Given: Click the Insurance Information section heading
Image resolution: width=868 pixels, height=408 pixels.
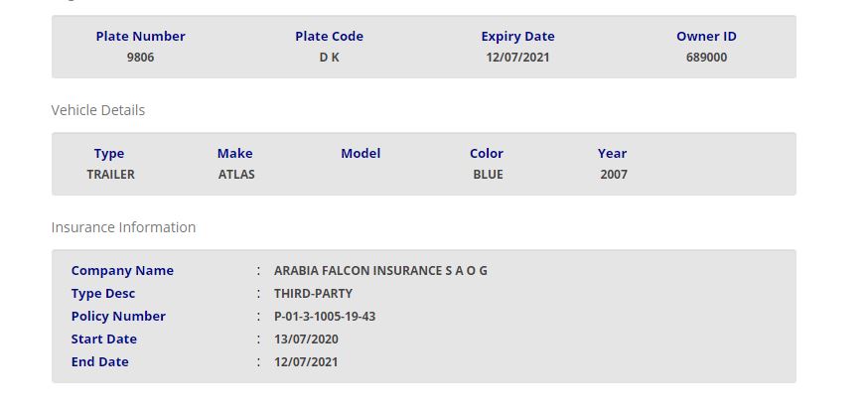Looking at the screenshot, I should [123, 227].
